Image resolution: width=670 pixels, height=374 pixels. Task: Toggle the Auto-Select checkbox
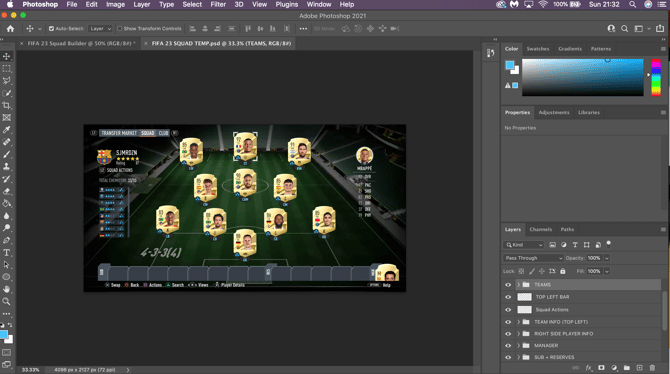click(x=51, y=29)
